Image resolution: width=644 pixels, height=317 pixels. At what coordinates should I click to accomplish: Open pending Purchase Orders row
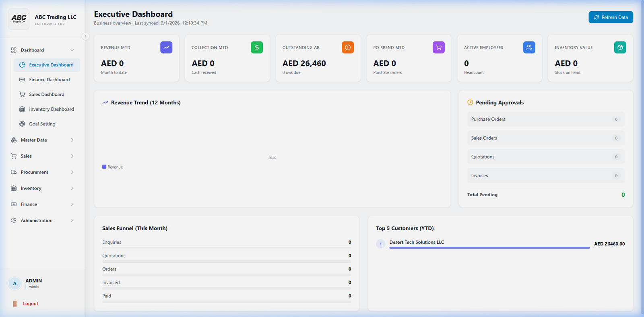coord(546,119)
